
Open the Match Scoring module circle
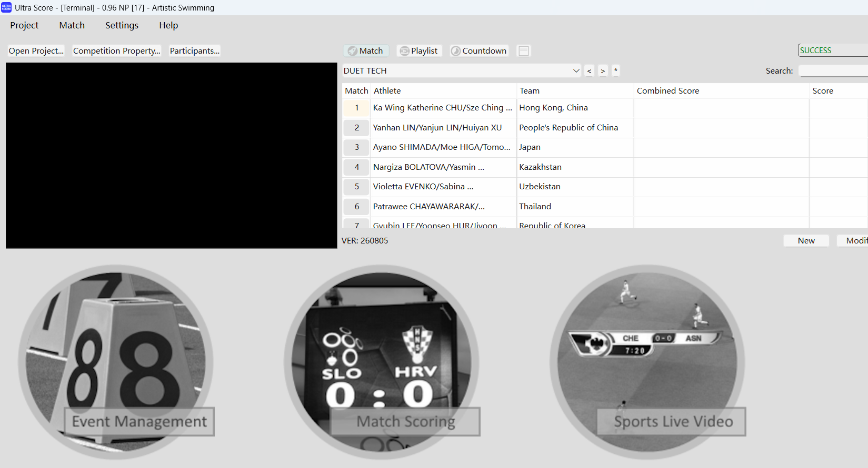coord(382,362)
